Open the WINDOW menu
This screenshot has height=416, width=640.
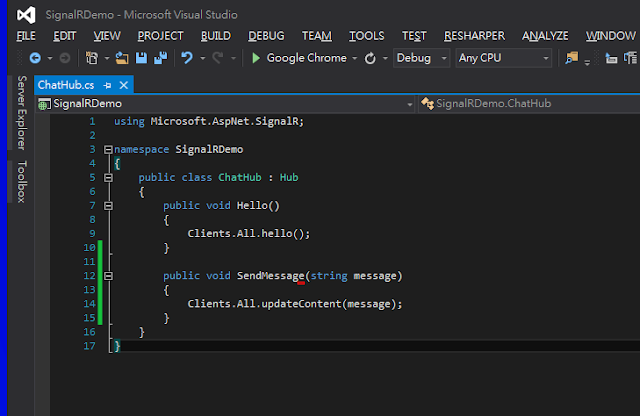611,36
